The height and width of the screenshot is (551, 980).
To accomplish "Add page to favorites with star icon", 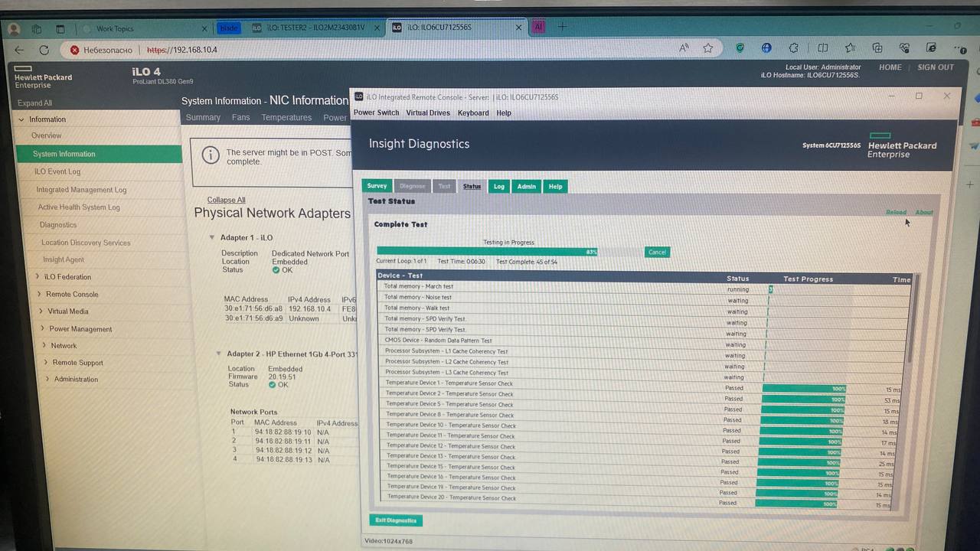I will coord(708,48).
